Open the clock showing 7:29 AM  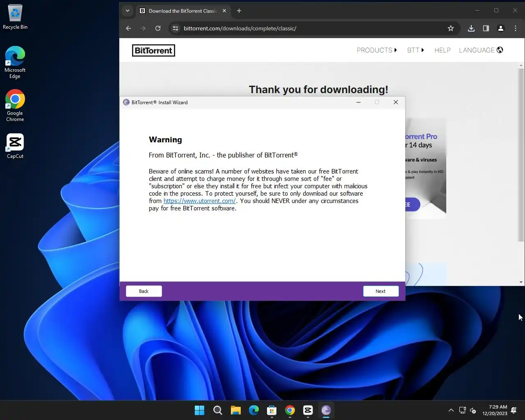point(495,410)
